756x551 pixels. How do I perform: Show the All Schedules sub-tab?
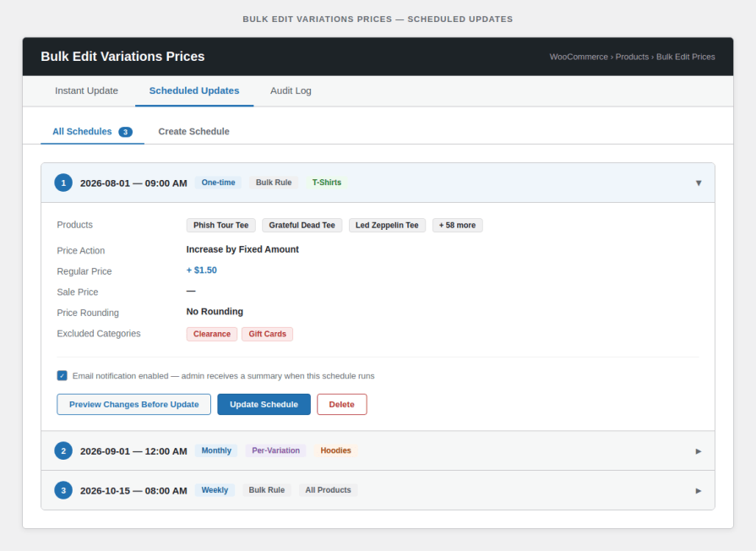(92, 131)
